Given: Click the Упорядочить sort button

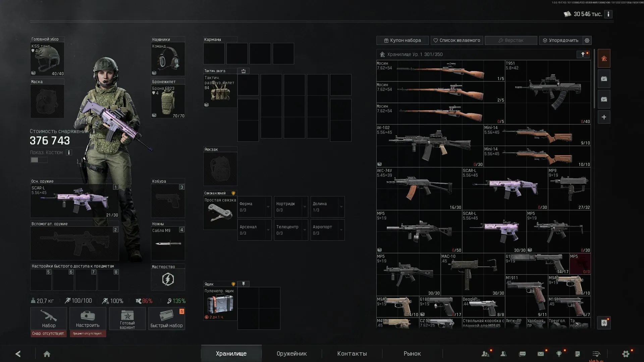Looking at the screenshot, I should (561, 41).
